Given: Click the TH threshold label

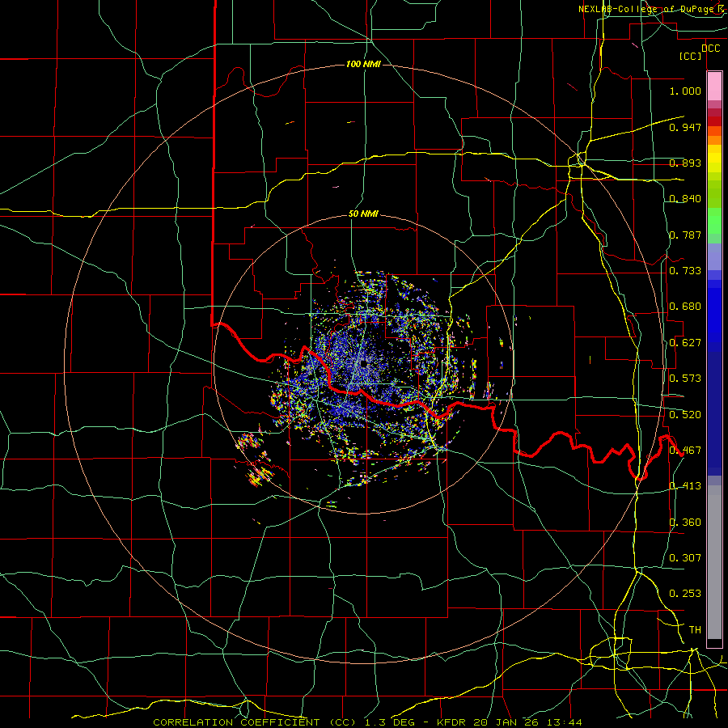Looking at the screenshot, I should pyautogui.click(x=695, y=630).
